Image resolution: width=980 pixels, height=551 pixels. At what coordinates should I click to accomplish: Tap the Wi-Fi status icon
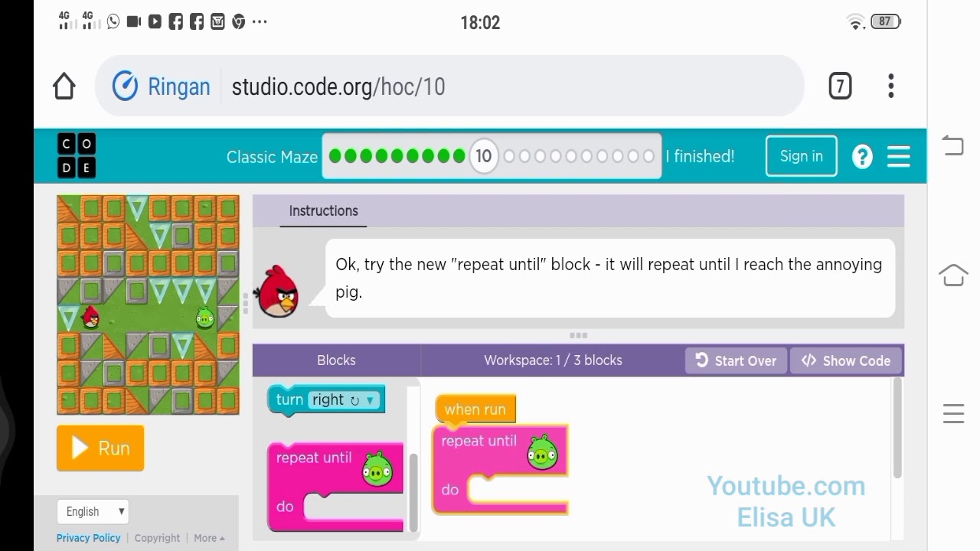point(856,22)
